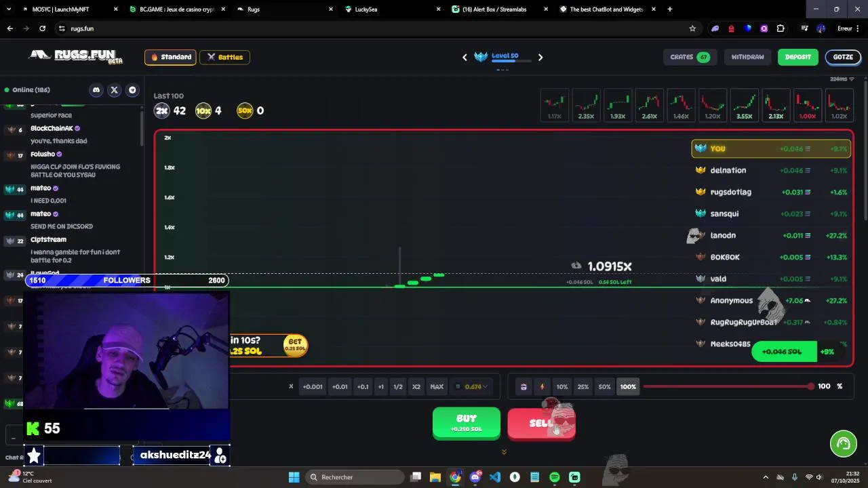Screen dimensions: 868x488
Task: Open the Discord link icon above chat
Action: tap(96, 90)
